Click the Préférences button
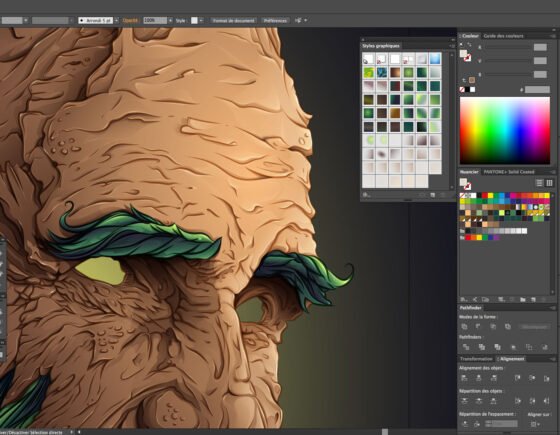 275,21
